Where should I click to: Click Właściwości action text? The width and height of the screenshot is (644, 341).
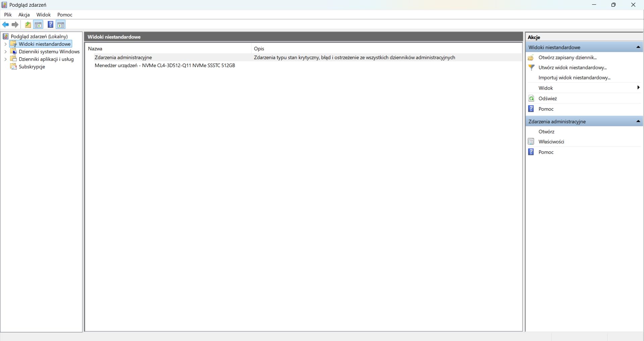pos(551,141)
